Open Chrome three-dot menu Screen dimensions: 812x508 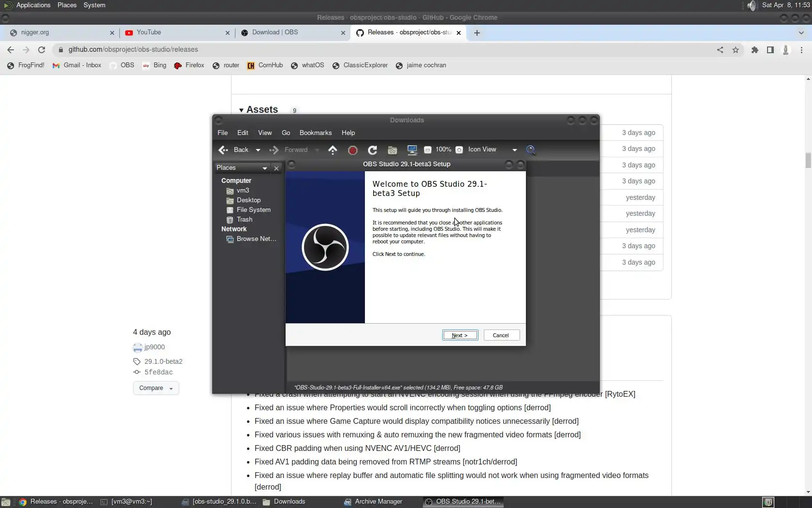click(x=801, y=50)
